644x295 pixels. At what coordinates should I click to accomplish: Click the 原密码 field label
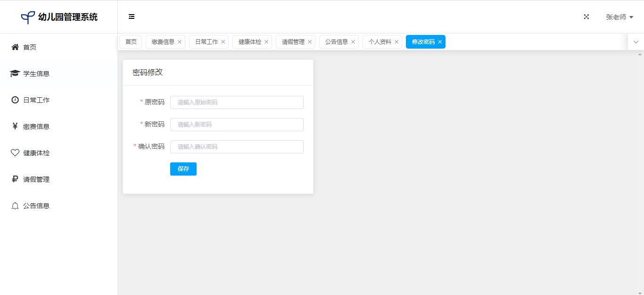click(x=155, y=102)
